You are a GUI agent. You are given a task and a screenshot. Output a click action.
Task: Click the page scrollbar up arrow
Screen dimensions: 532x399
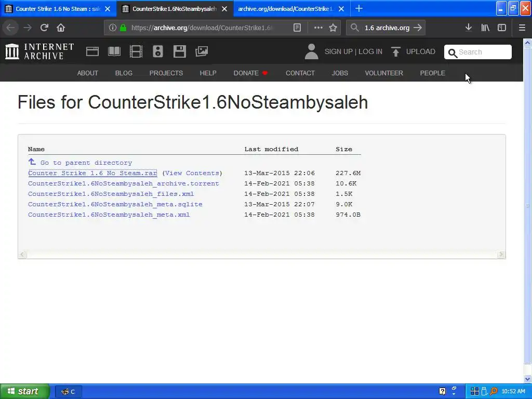527,43
